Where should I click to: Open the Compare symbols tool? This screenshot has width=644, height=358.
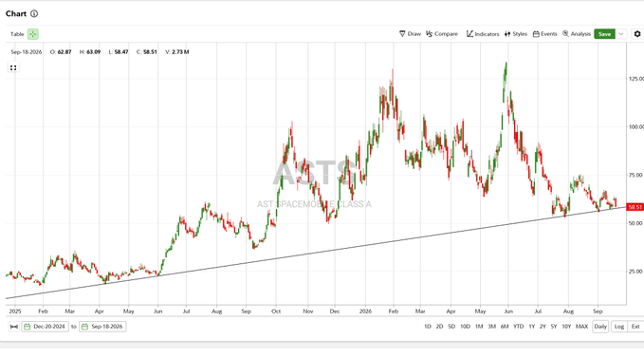tap(442, 33)
